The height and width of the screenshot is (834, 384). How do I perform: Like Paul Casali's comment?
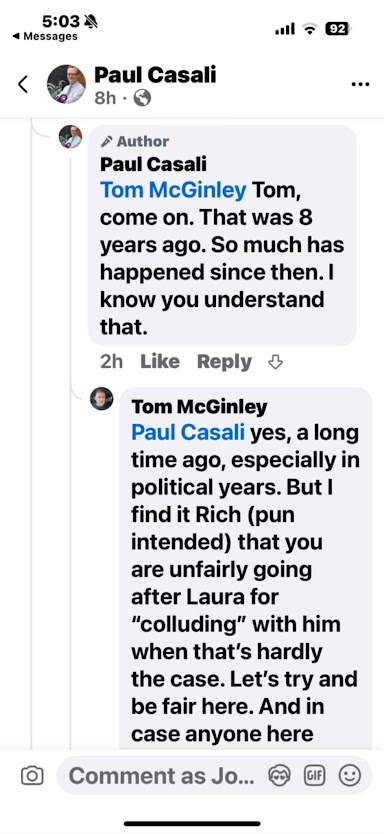pos(160,362)
